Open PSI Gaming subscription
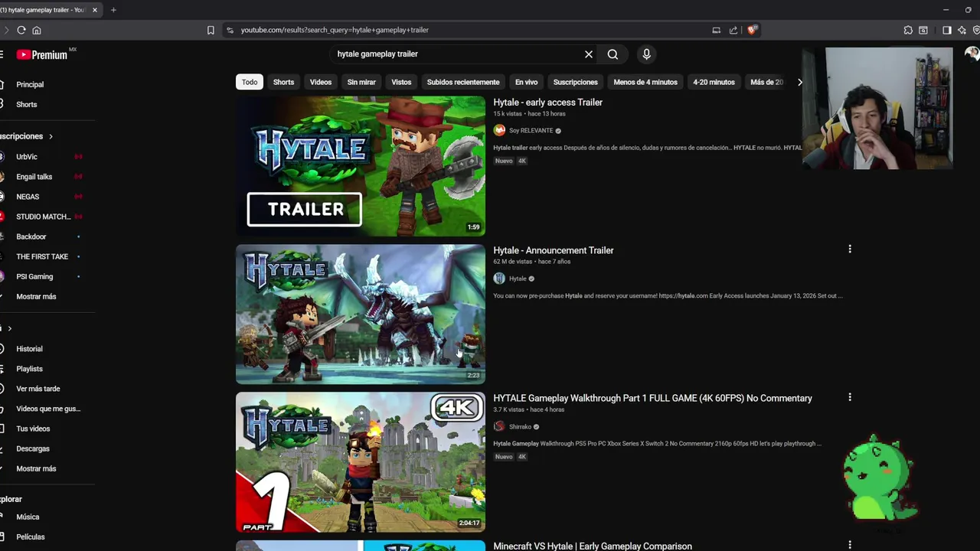Screen dimensions: 980x551 (34, 276)
